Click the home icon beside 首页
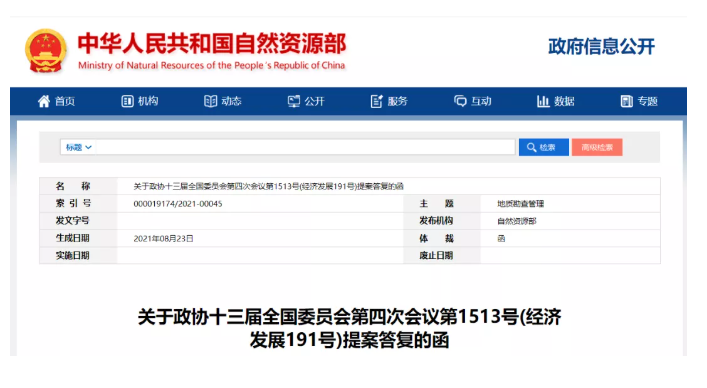This screenshot has height=388, width=707. (44, 101)
